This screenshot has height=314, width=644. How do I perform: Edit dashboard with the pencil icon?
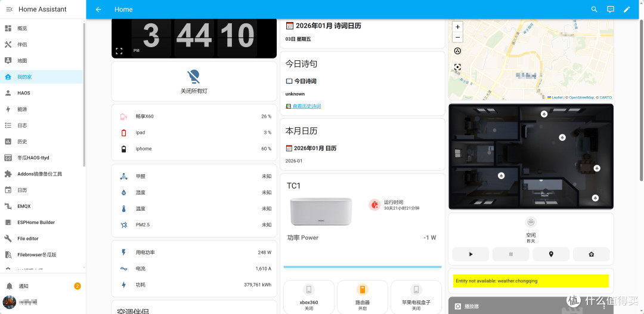[x=627, y=10]
